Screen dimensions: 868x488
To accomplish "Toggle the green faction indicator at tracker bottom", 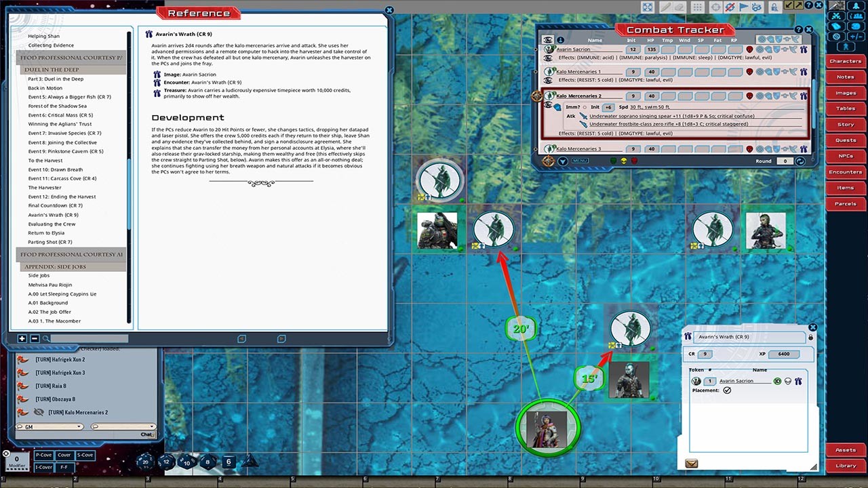I will [x=613, y=161].
